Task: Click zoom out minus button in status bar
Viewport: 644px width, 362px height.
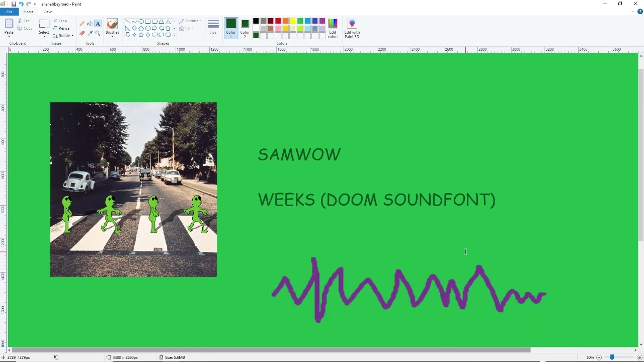Action: coord(599,357)
